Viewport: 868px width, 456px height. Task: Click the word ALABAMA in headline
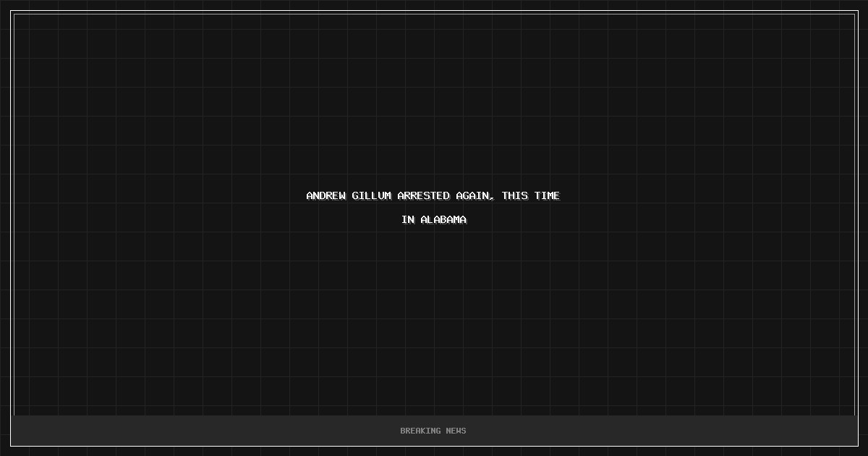(443, 219)
